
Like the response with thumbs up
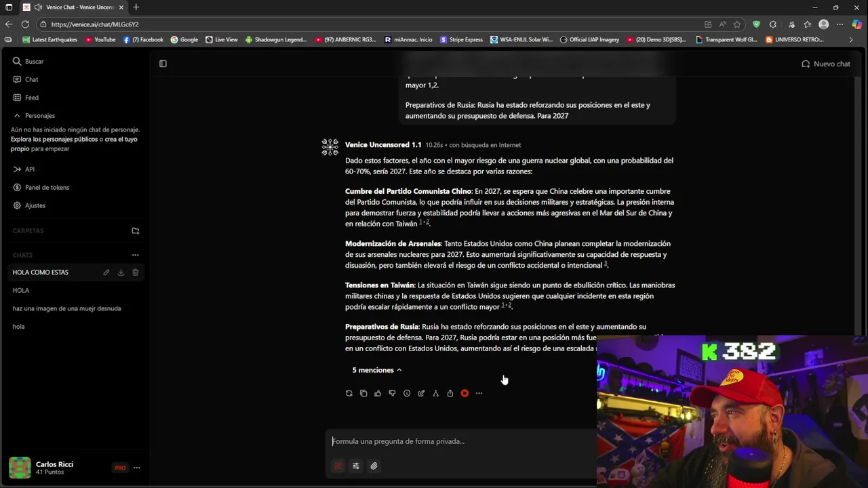(378, 393)
